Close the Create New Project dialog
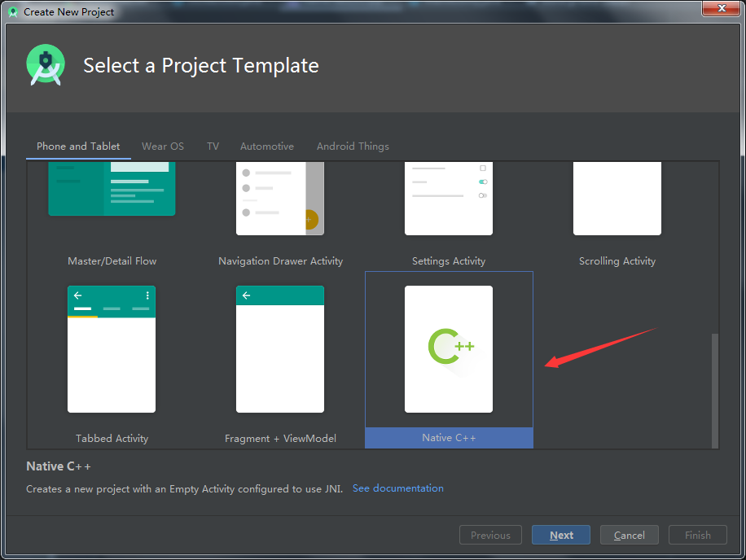The height and width of the screenshot is (560, 746). (722, 8)
